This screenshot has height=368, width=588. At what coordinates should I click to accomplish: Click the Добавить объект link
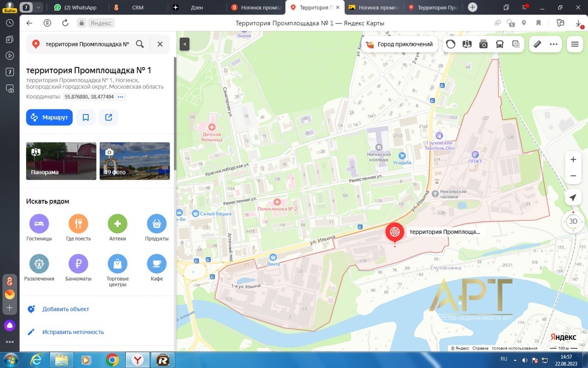coord(66,309)
